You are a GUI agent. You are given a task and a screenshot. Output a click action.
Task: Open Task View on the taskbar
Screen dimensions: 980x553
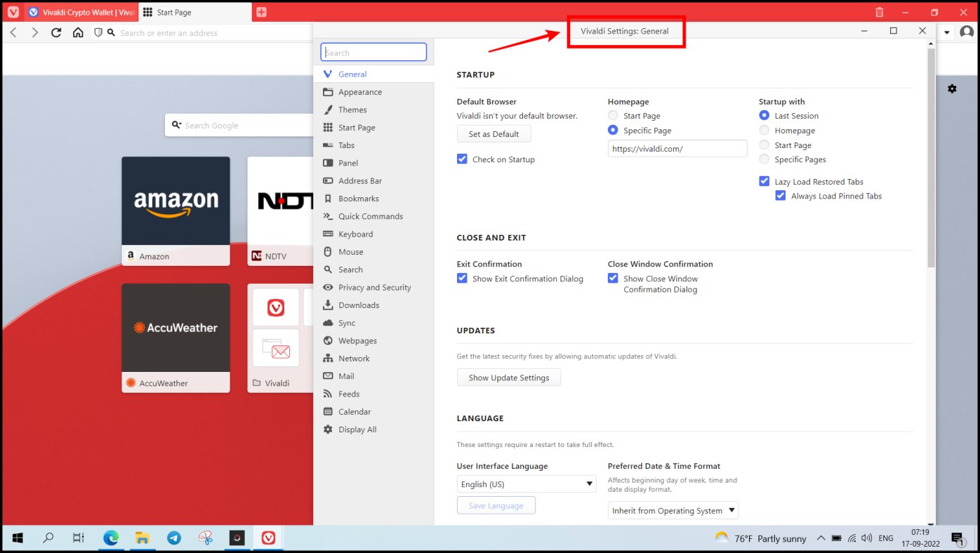79,538
